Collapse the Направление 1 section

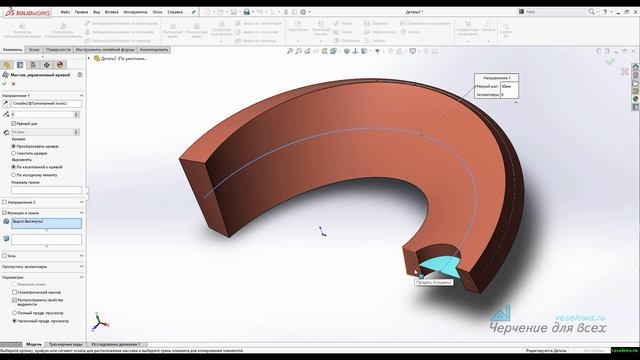click(81, 96)
